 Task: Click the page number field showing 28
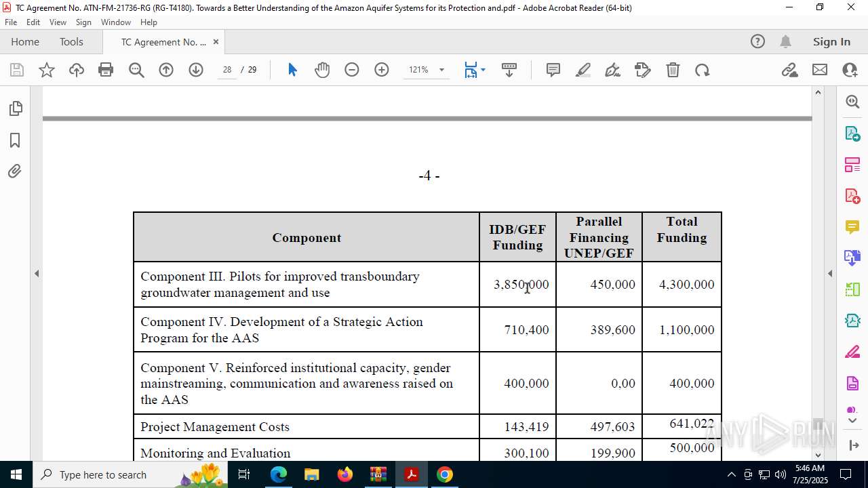[227, 70]
